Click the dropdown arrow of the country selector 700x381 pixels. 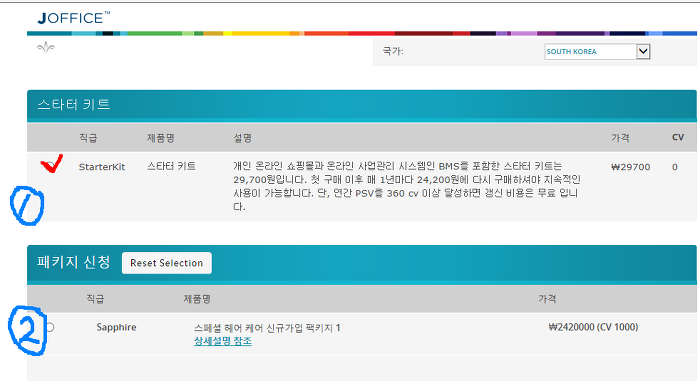643,51
